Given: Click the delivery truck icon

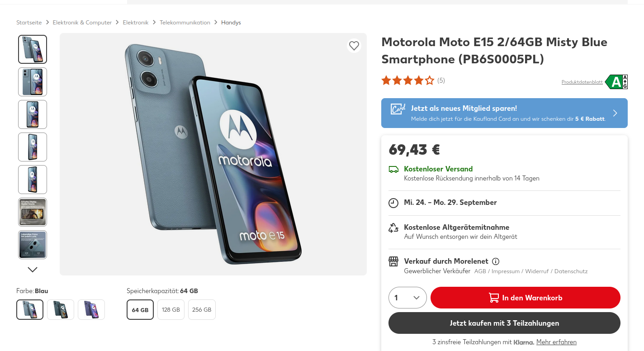Looking at the screenshot, I should pos(393,170).
